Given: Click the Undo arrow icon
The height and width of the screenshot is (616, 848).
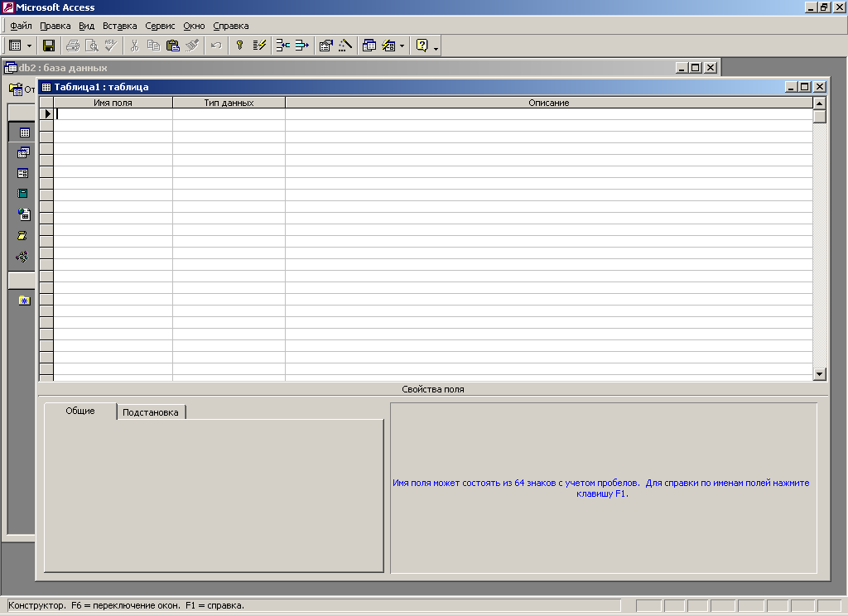Looking at the screenshot, I should click(x=216, y=46).
